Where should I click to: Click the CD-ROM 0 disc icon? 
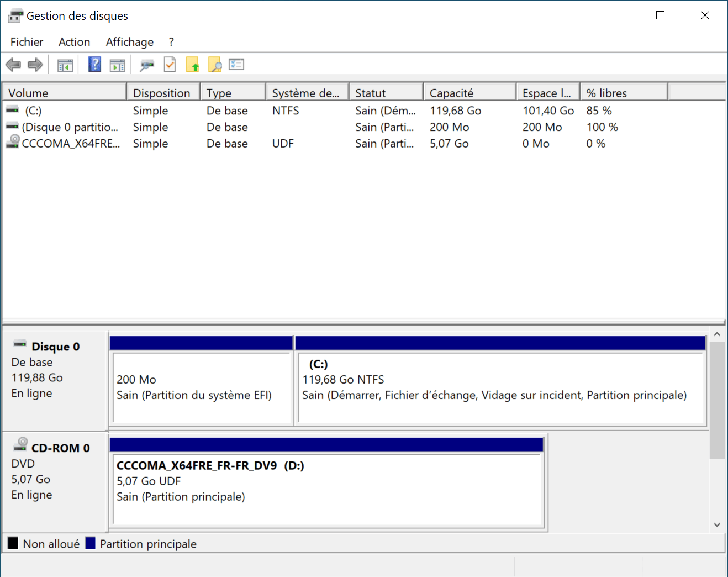click(x=20, y=444)
